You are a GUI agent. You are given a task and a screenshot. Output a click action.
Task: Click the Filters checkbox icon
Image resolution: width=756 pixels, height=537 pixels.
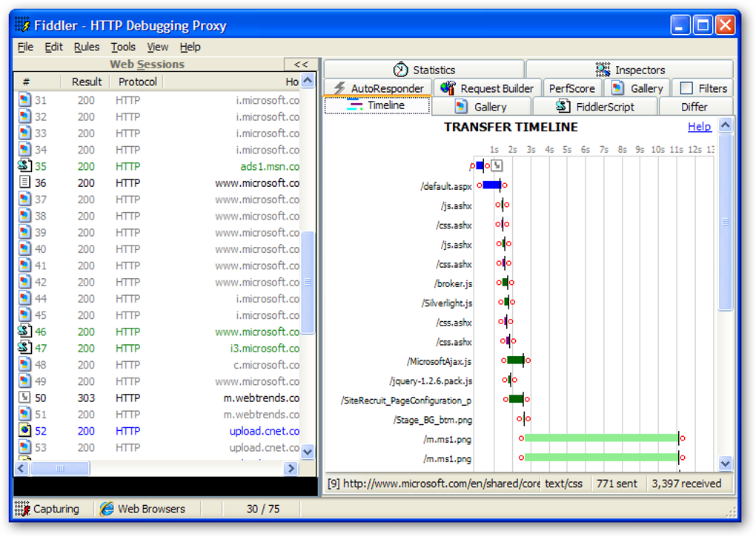pos(685,87)
